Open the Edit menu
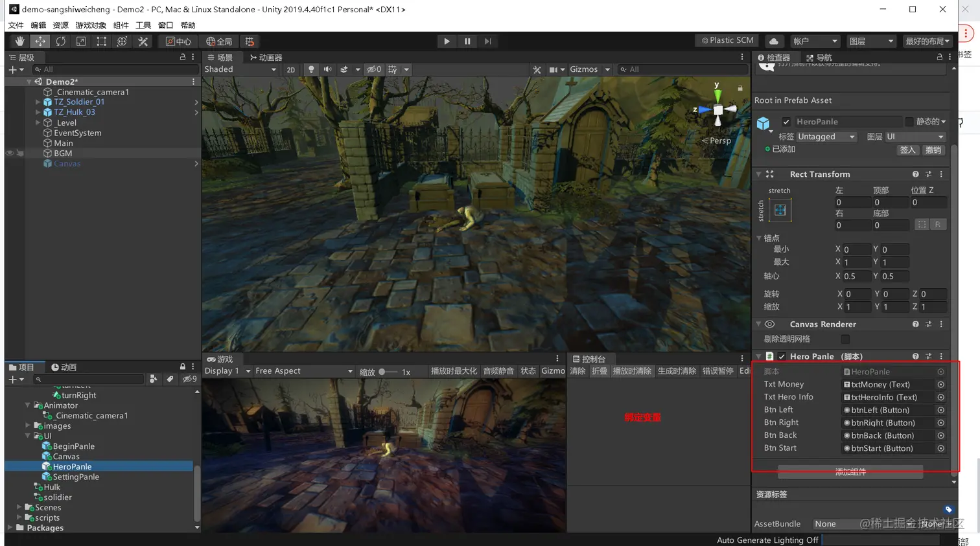This screenshot has width=980, height=546. coord(38,25)
